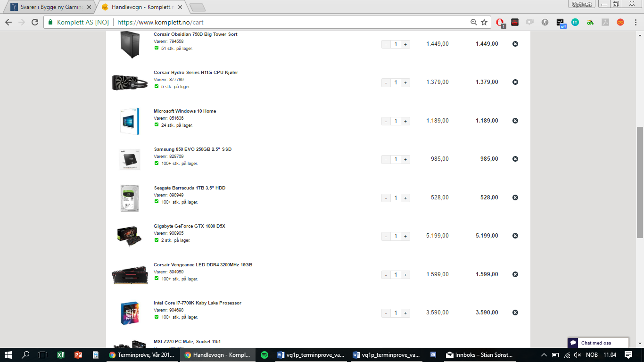Click quantity field for Gigabyte GTX 1080
The width and height of the screenshot is (644, 362).
[396, 236]
